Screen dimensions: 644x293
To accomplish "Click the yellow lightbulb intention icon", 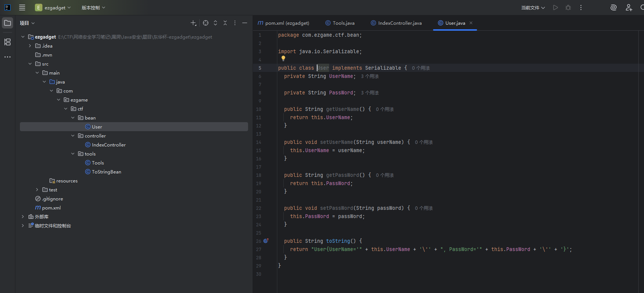I will [x=283, y=58].
